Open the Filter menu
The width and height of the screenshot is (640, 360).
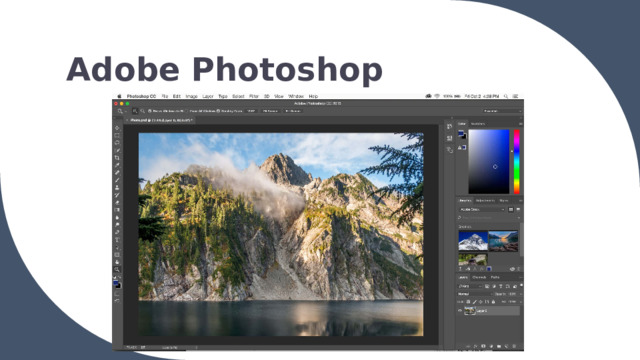254,96
